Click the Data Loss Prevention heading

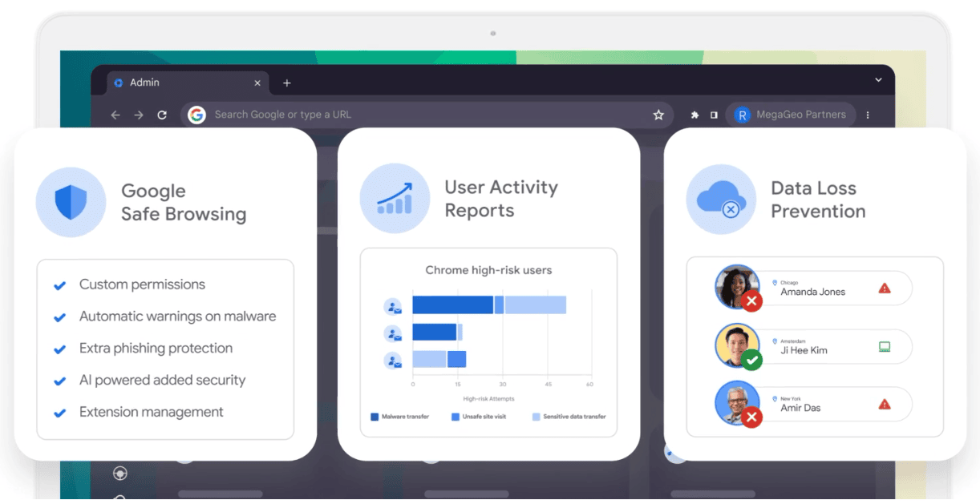[818, 200]
